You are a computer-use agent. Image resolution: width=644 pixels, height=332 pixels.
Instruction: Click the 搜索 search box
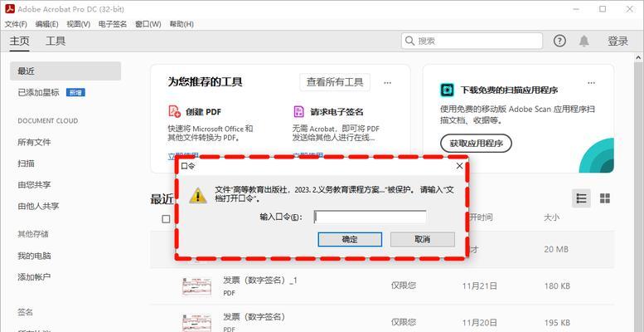point(472,41)
